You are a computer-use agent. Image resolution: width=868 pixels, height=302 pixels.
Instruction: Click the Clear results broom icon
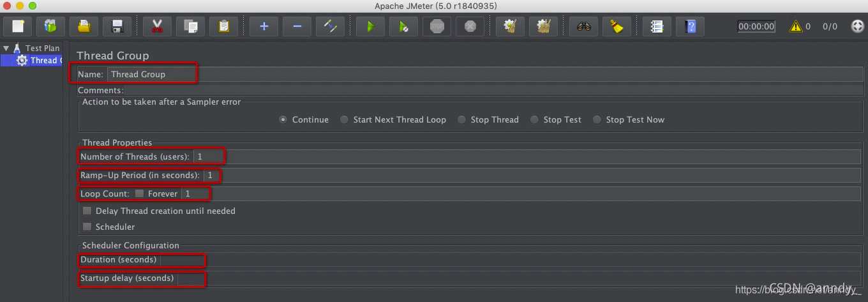pyautogui.click(x=510, y=27)
